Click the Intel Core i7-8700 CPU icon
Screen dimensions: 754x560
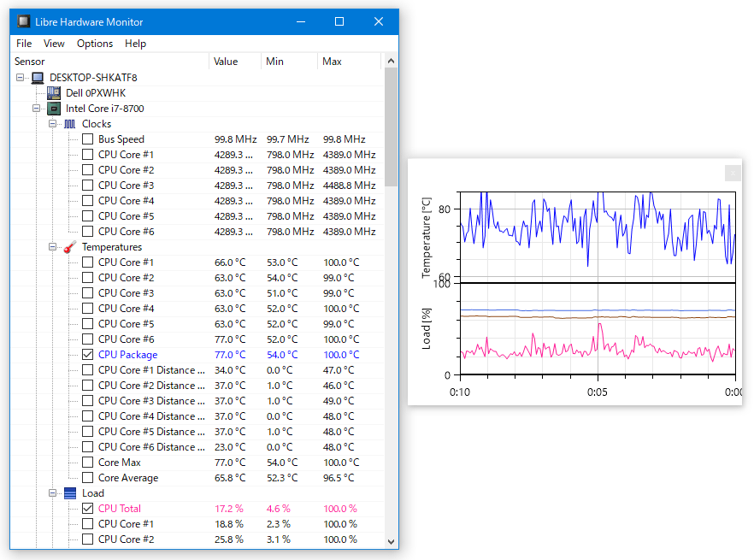(54, 109)
